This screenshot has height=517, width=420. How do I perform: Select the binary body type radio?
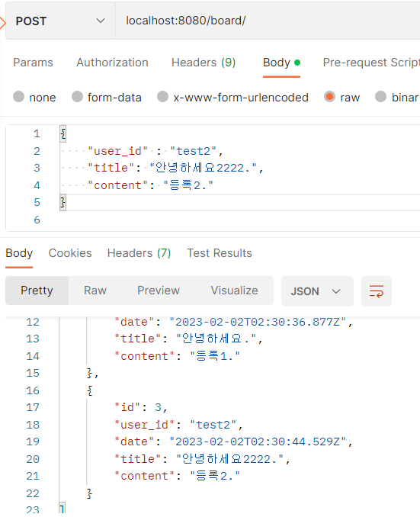pos(380,97)
